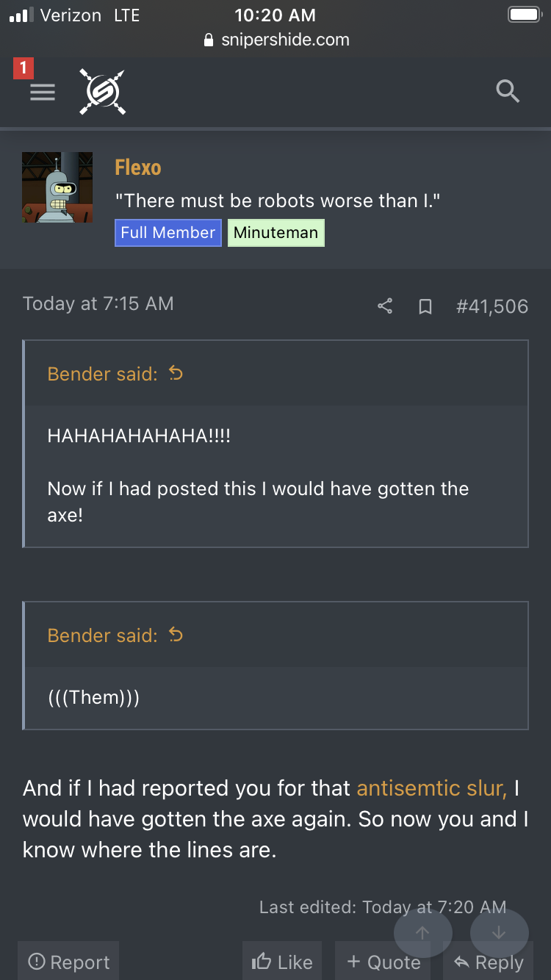This screenshot has width=551, height=980.
Task: Like this post
Action: 282,962
